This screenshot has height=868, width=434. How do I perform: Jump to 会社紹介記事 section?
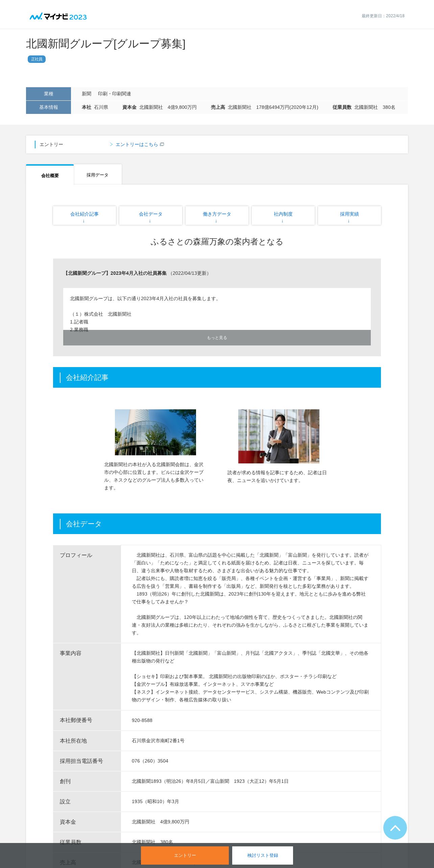85,216
